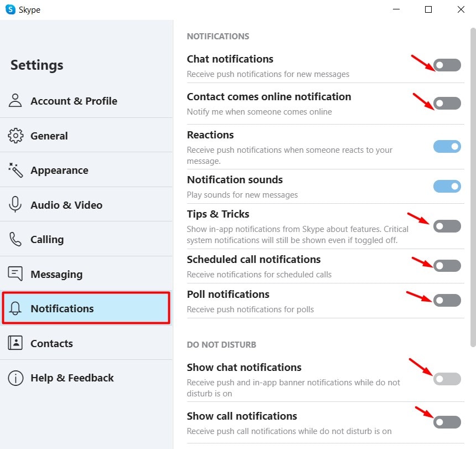476x449 pixels.
Task: Close the Skype window
Action: tap(461, 9)
